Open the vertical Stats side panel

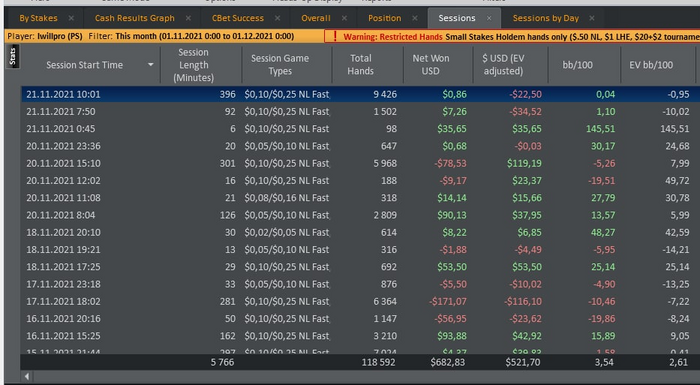pos(12,56)
